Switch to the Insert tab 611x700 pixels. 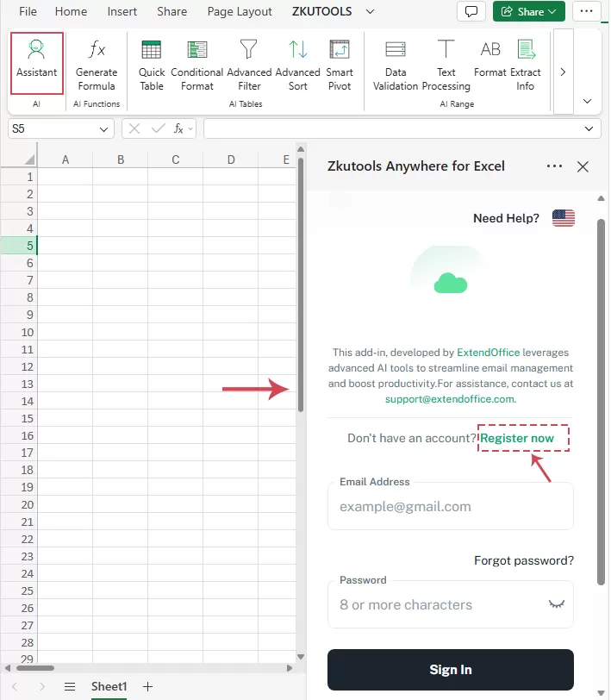(122, 11)
